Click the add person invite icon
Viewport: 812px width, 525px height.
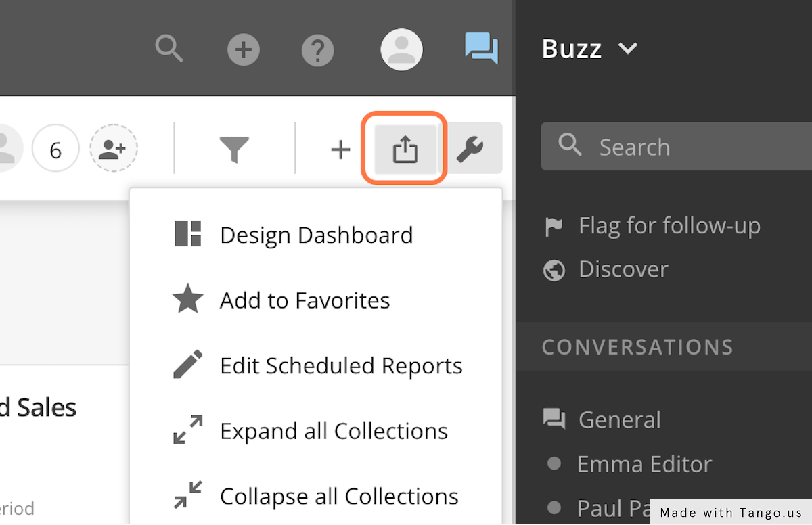click(x=113, y=148)
